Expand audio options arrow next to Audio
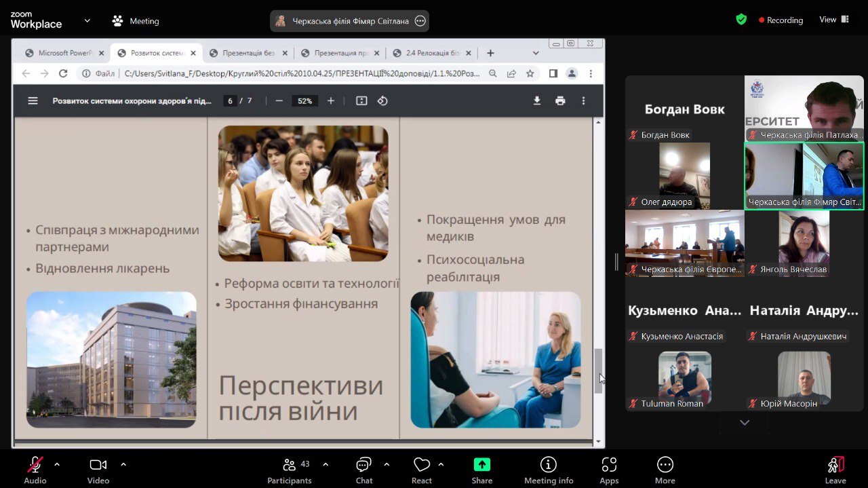 point(57,465)
